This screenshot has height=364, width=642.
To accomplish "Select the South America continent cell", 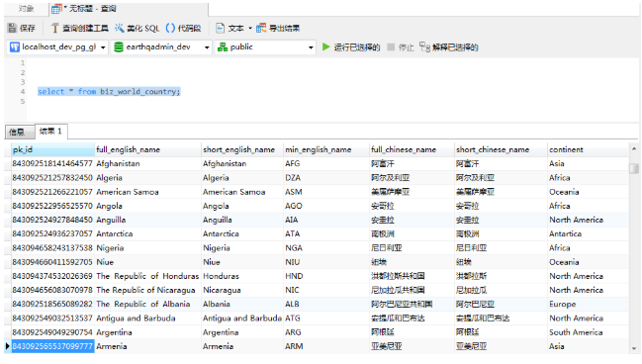I will [588, 332].
